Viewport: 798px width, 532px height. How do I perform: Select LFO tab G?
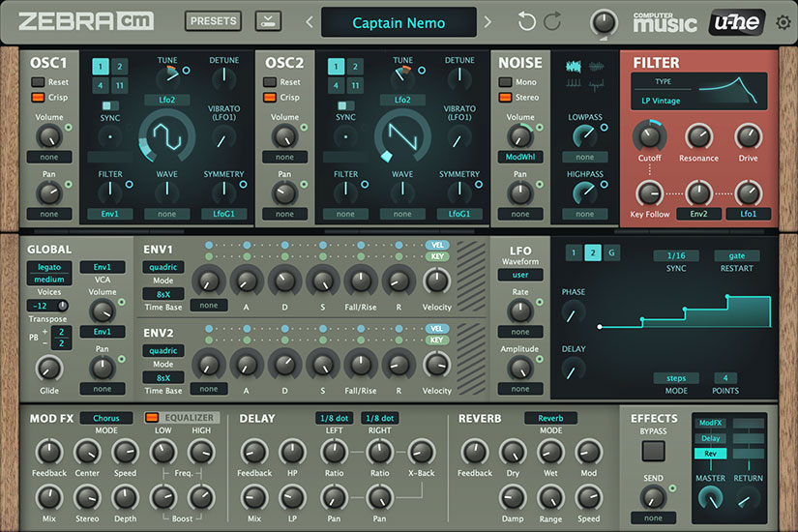611,252
